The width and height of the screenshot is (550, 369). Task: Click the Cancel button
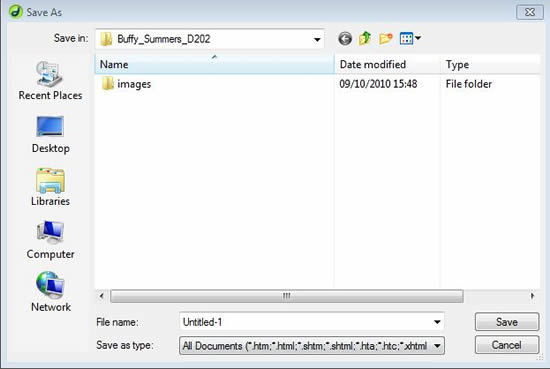(507, 345)
